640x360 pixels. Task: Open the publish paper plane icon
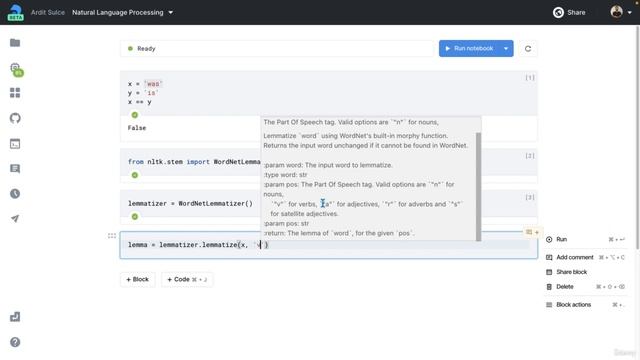point(15,219)
